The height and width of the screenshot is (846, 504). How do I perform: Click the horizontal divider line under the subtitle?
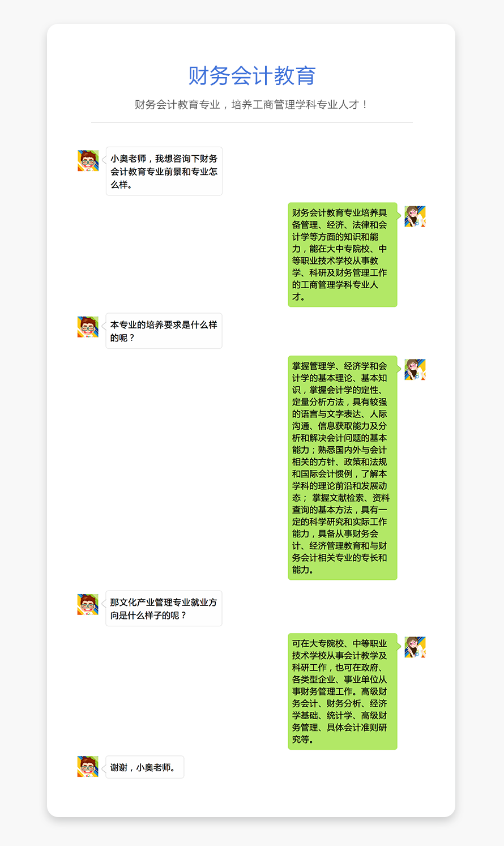(252, 122)
